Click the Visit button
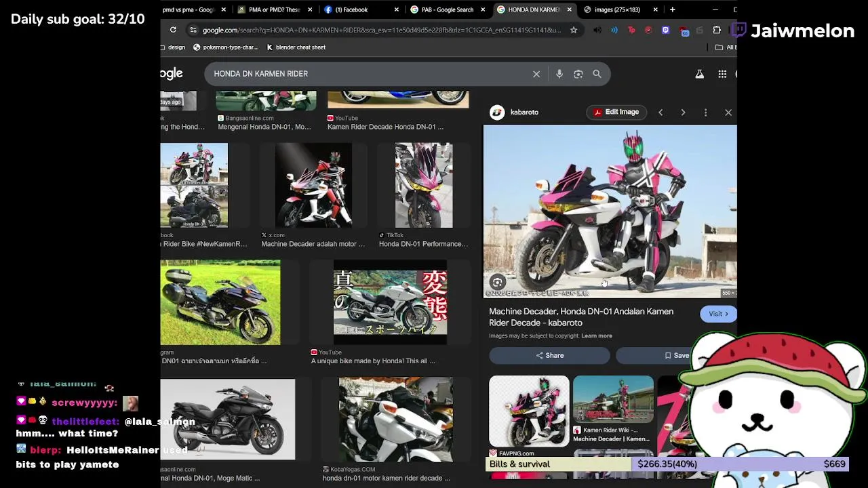Screen dimensions: 868x488 click(x=718, y=314)
